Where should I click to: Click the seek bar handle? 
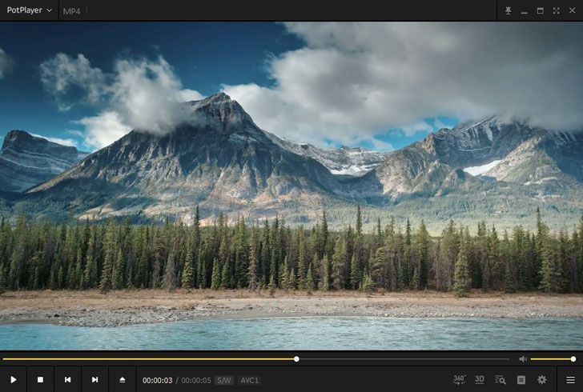click(x=296, y=359)
